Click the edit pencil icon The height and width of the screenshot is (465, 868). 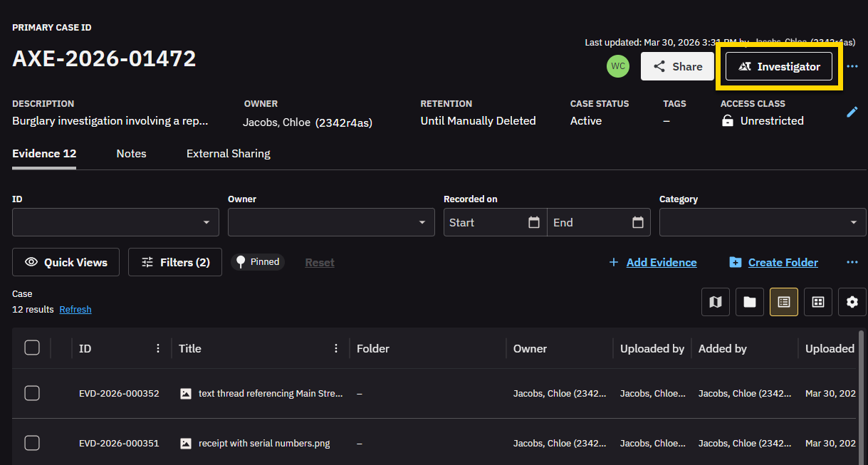click(x=852, y=112)
